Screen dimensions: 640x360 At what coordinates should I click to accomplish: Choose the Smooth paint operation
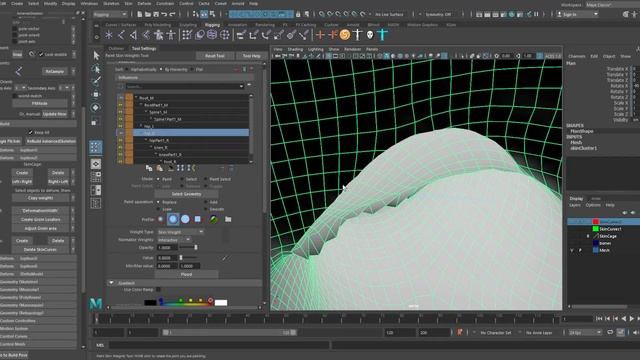[206, 209]
